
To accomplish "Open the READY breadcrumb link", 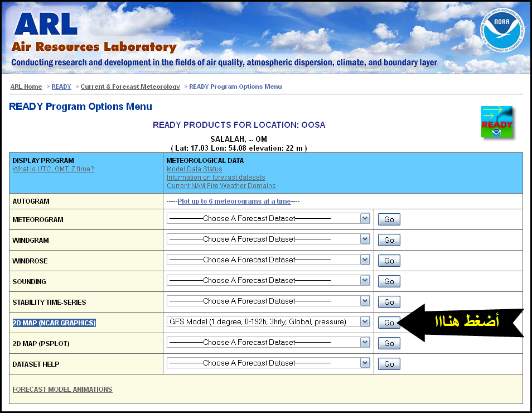I will (61, 87).
